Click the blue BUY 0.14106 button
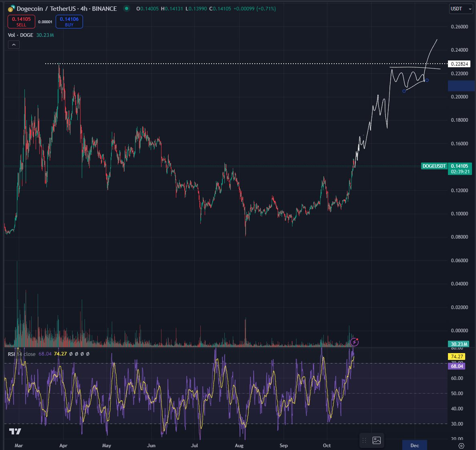Image resolution: width=476 pixels, height=450 pixels. [69, 22]
